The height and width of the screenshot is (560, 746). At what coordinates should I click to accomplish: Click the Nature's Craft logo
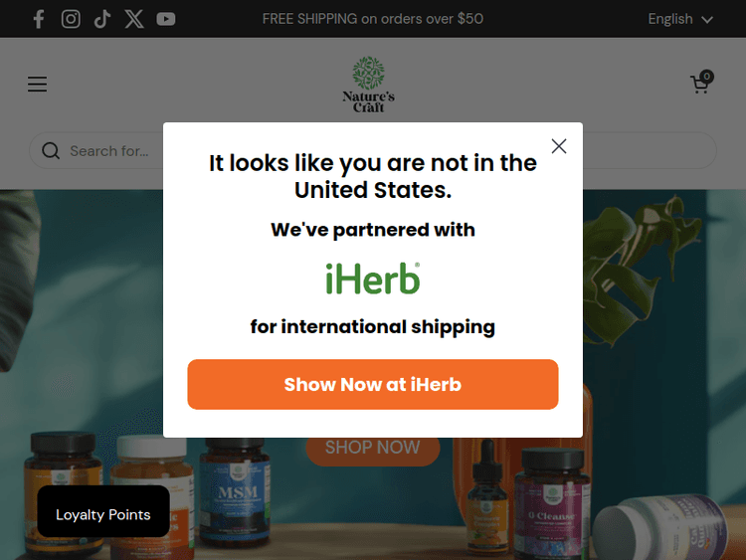[368, 85]
